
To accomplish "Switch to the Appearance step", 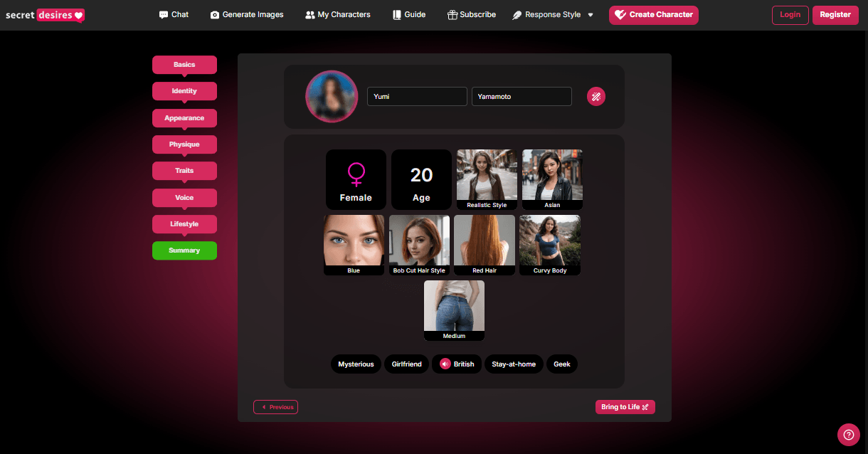I will point(184,118).
